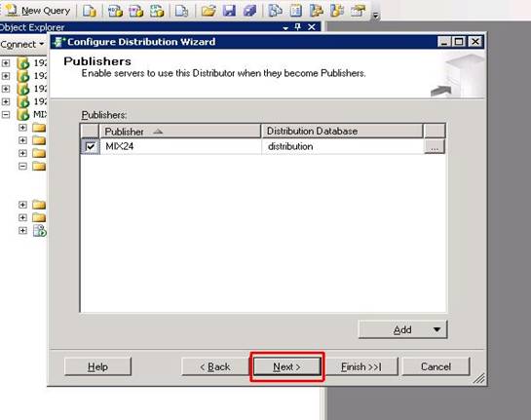531x420 pixels.
Task: Click the Back button
Action: (215, 366)
